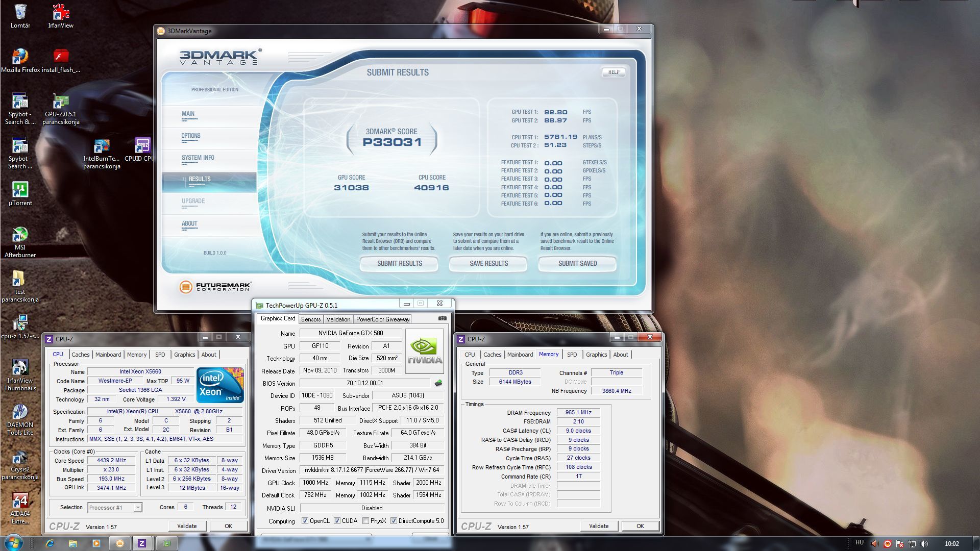
Task: Click SAVE RESULTS button in 3DMark
Action: pyautogui.click(x=488, y=264)
